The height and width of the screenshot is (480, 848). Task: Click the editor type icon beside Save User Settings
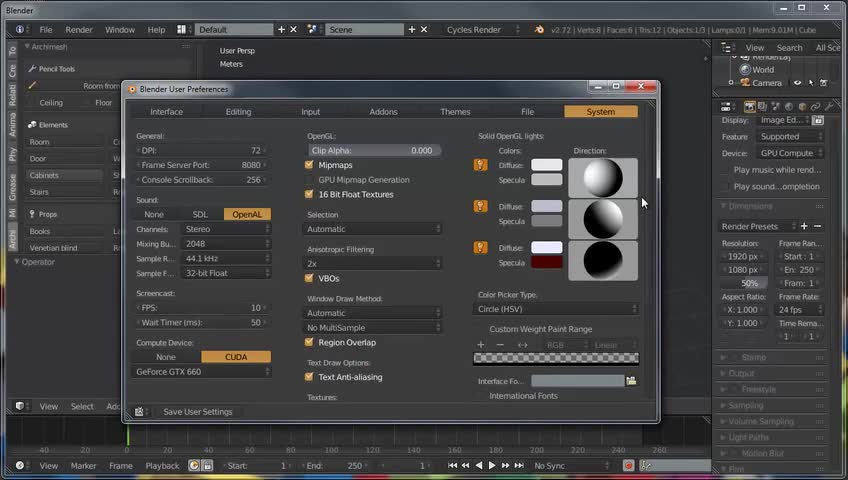pos(139,412)
